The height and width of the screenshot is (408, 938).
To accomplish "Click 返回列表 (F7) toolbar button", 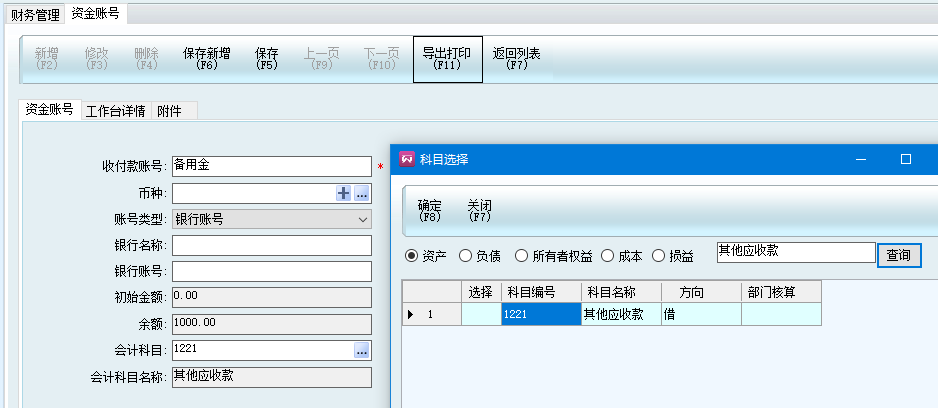I will (x=517, y=59).
